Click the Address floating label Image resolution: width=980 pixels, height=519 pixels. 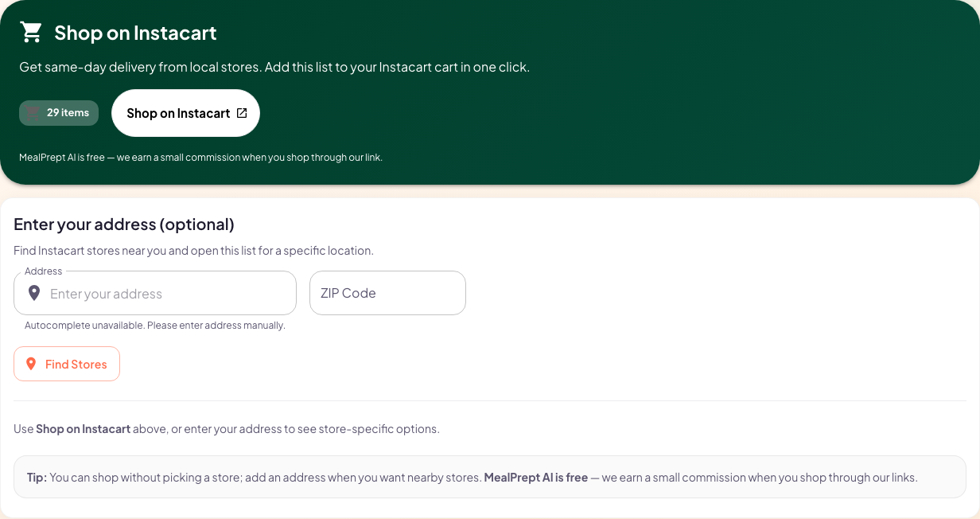(43, 271)
